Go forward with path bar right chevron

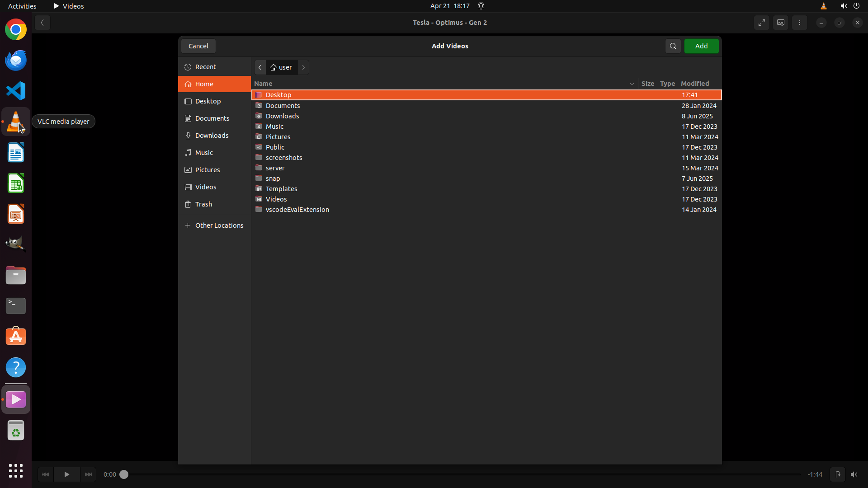tap(303, 67)
